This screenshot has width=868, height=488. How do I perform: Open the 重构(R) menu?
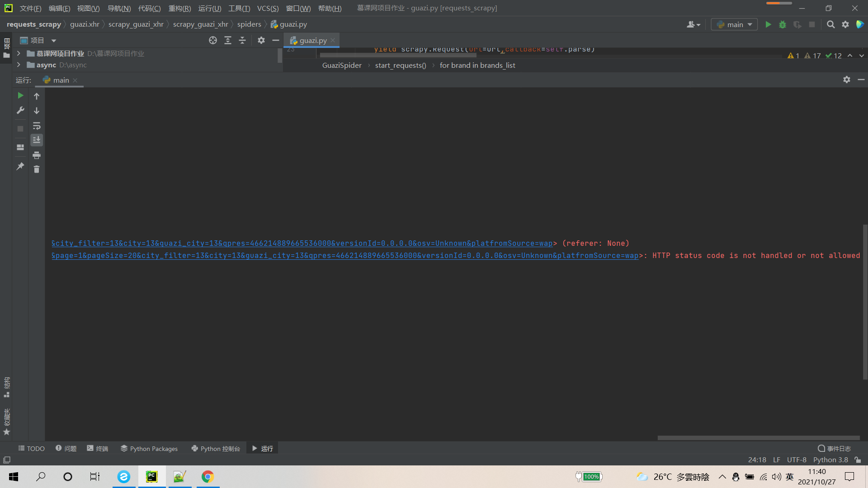179,9
